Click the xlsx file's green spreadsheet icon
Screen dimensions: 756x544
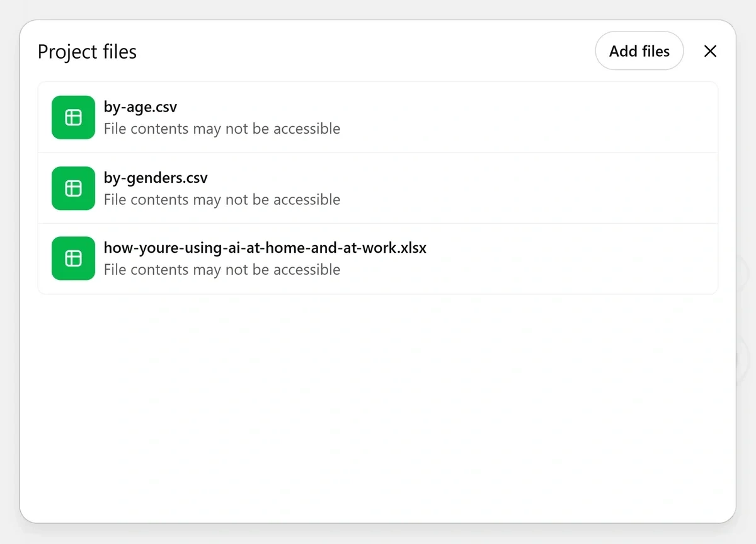[x=73, y=258]
